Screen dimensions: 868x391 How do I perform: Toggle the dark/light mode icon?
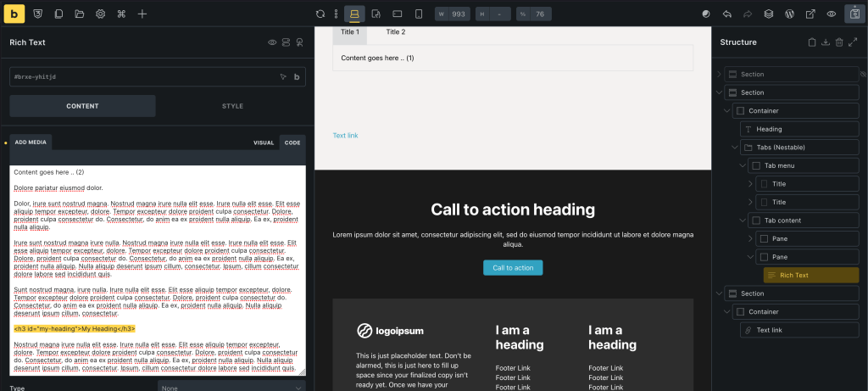click(x=706, y=14)
